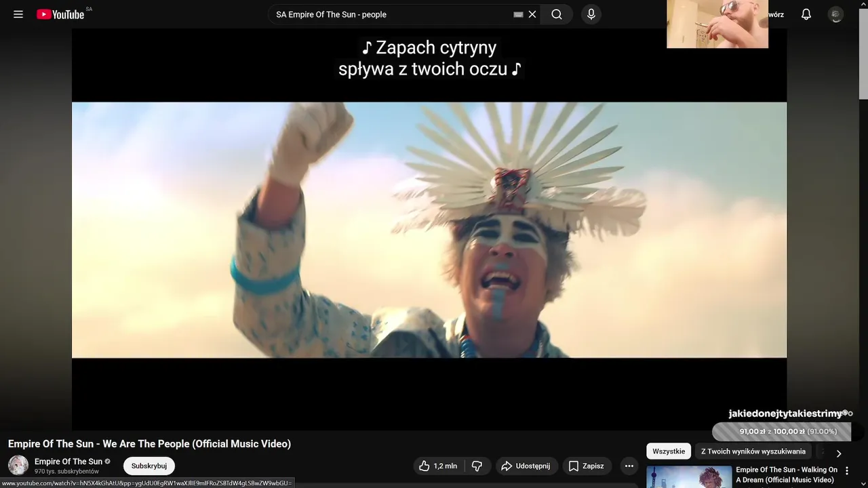868x488 pixels.
Task: Open options menu for Walking On A Dream
Action: click(x=846, y=470)
